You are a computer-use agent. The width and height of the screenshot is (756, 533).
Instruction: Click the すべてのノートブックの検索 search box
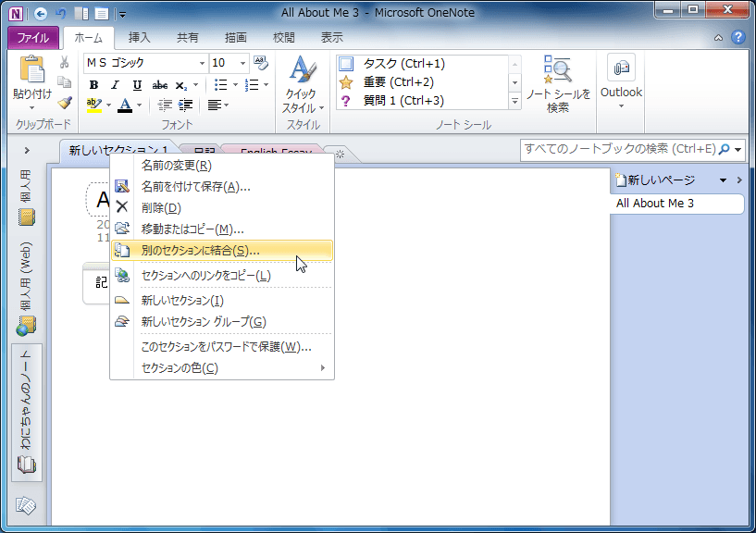620,149
